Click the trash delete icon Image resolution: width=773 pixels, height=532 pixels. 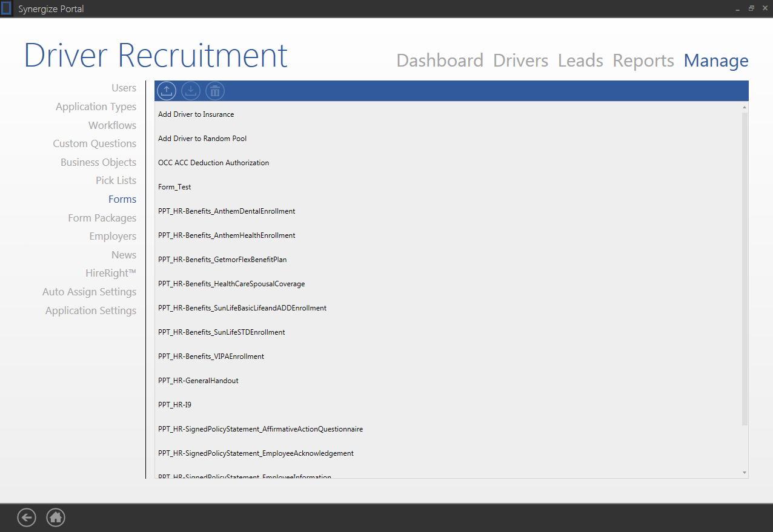click(215, 91)
